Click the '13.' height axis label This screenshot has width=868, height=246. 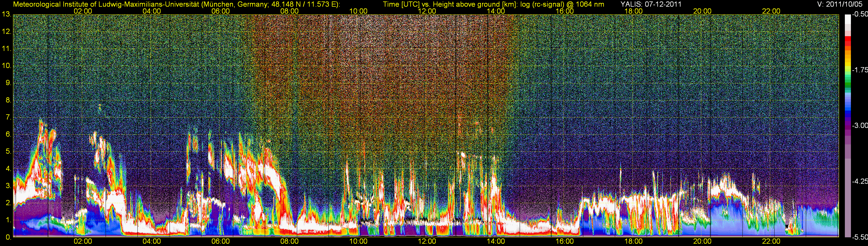(7, 14)
